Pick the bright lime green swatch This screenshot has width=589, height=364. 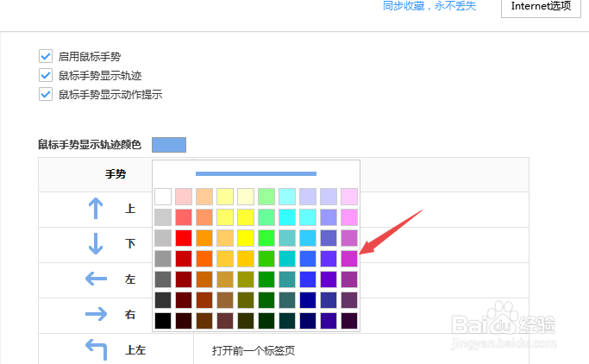266,238
